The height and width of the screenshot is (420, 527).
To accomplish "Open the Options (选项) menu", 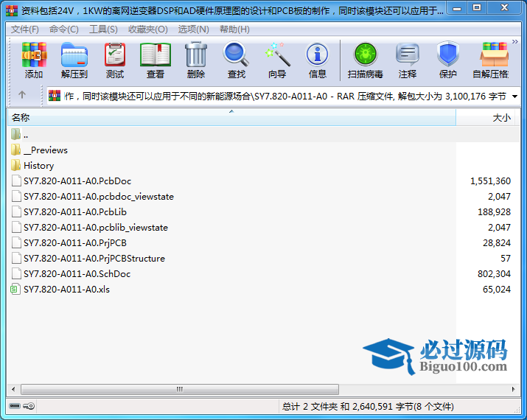I will [193, 29].
